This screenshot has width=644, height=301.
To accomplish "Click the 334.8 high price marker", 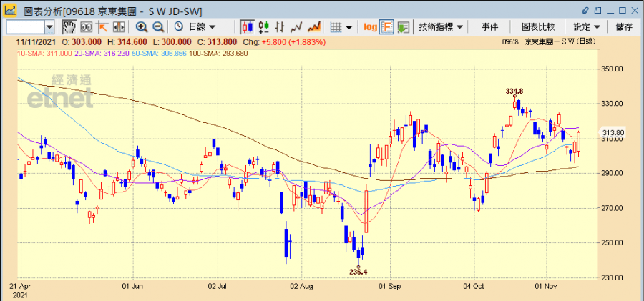I will pos(514,92).
